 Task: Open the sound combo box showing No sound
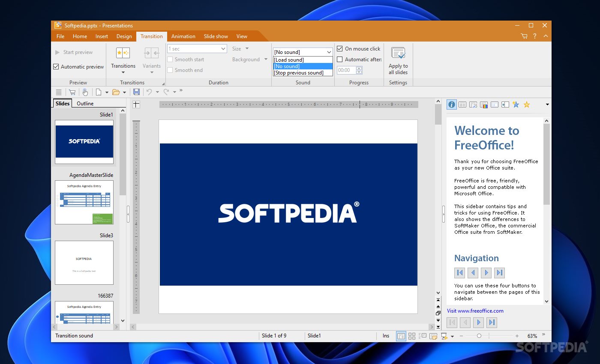[303, 52]
